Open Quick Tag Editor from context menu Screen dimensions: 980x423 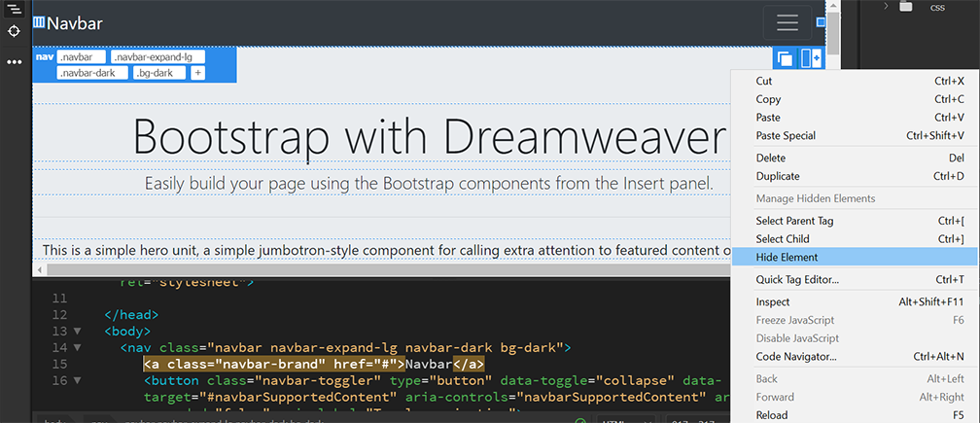tap(854, 279)
